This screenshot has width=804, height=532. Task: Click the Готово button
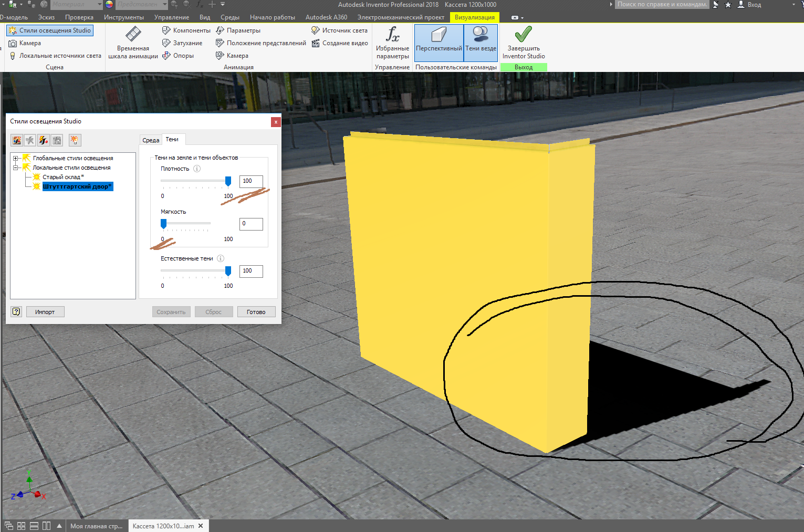click(x=256, y=311)
